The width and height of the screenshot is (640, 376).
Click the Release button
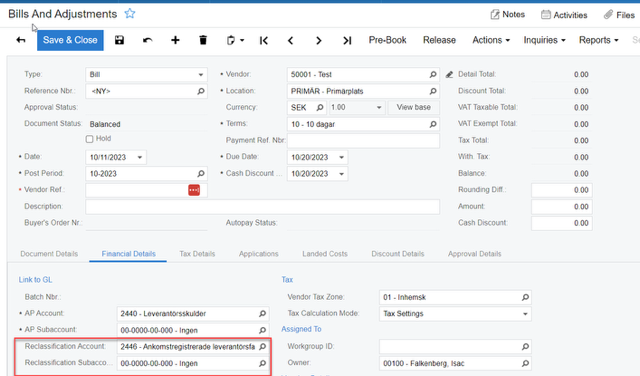point(439,40)
